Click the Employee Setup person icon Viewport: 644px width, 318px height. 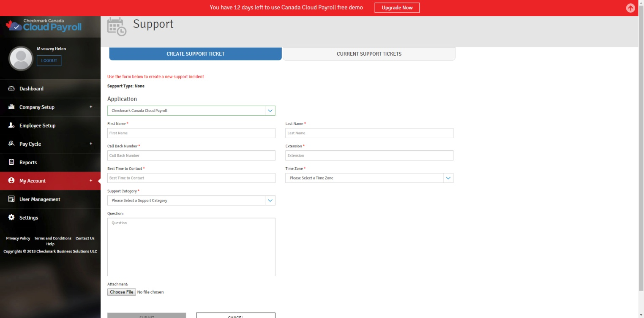coord(11,125)
